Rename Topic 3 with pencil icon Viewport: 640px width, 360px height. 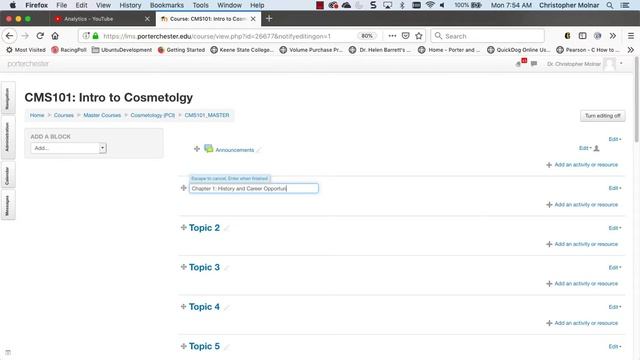[x=227, y=268]
